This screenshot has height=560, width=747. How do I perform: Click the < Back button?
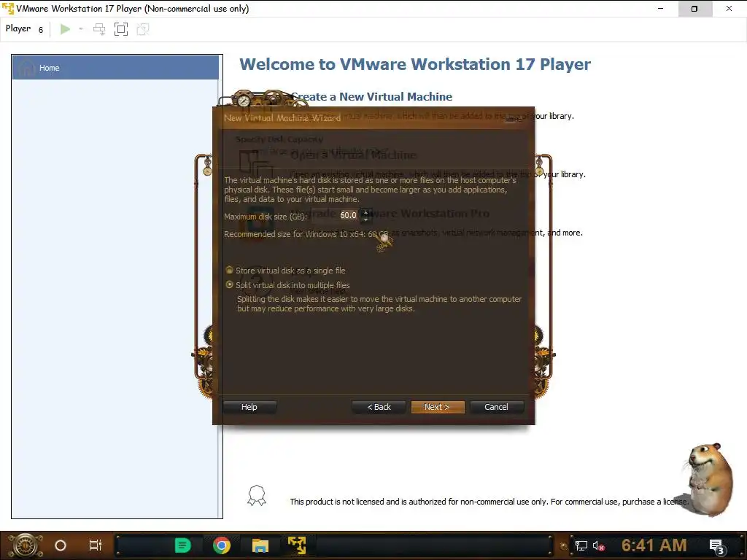point(379,407)
